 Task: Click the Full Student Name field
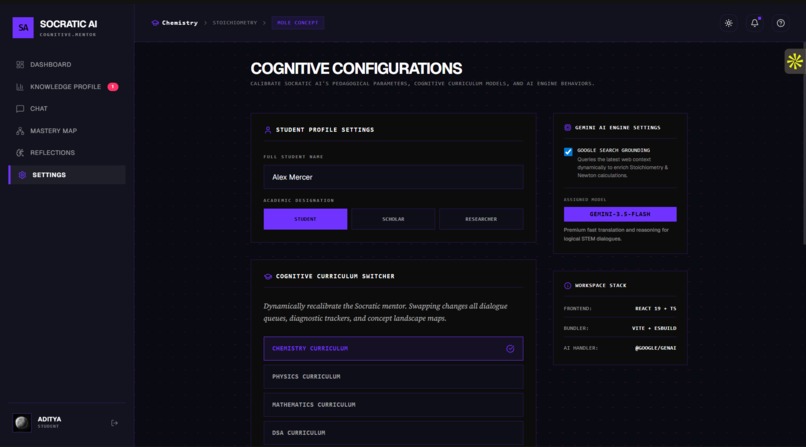pos(393,177)
